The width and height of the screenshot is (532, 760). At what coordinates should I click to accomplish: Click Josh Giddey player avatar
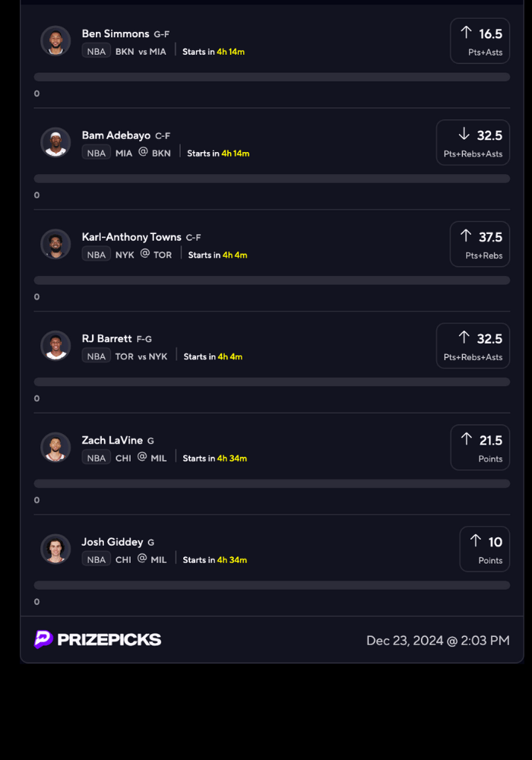(x=55, y=549)
